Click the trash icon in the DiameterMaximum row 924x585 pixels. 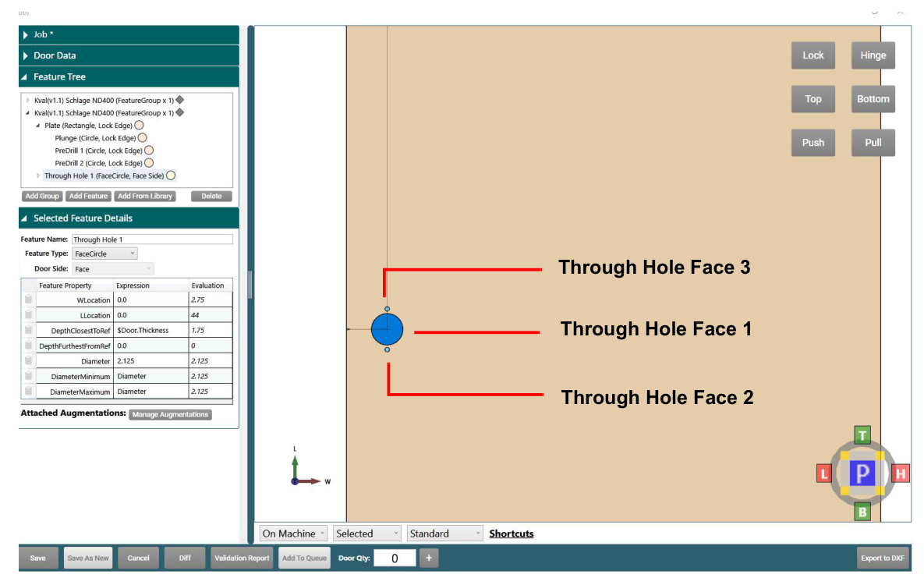(x=28, y=392)
